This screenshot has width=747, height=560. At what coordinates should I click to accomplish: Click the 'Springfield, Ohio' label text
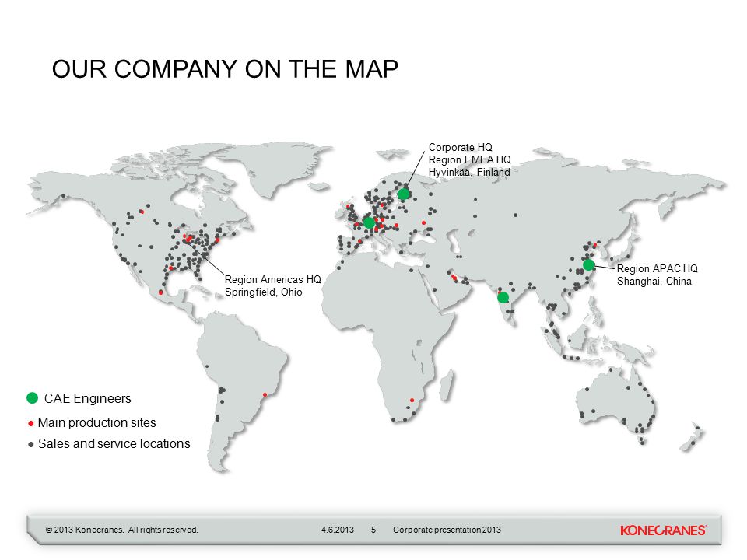coord(264,292)
